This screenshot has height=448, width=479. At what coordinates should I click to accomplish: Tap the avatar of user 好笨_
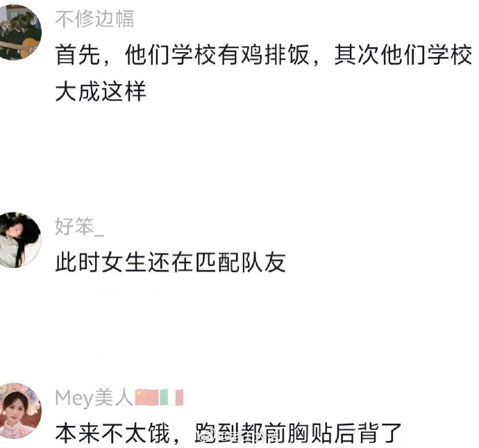coord(20,240)
